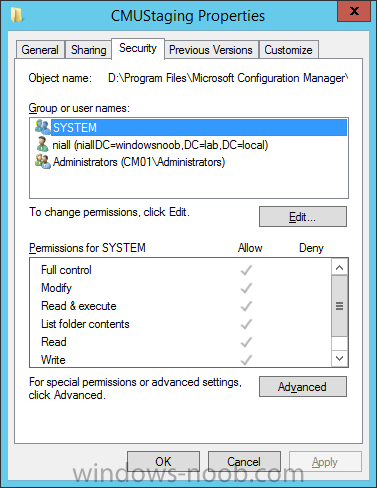Click the Modify allow checkmark

[x=246, y=288]
